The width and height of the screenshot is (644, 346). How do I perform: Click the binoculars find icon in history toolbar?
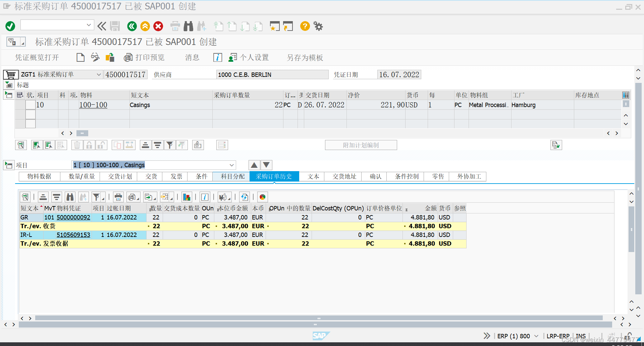pyautogui.click(x=70, y=197)
